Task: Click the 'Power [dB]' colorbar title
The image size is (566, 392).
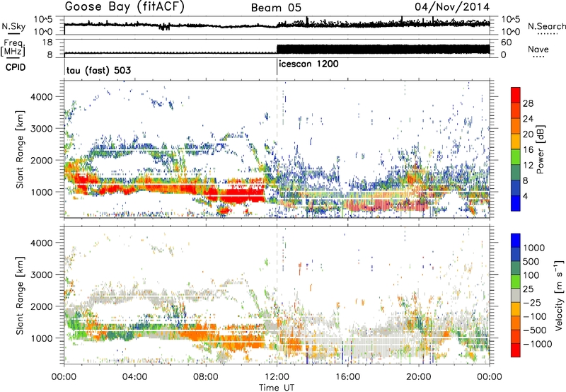Action: pyautogui.click(x=540, y=149)
